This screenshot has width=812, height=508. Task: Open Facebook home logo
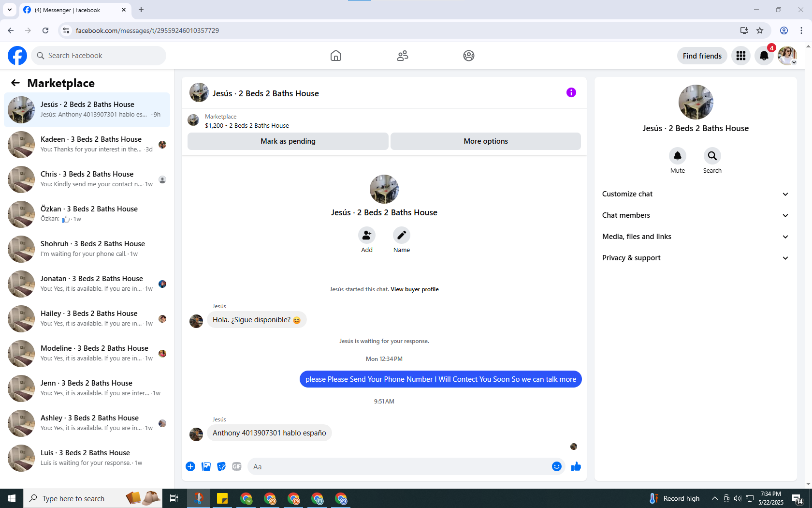17,56
